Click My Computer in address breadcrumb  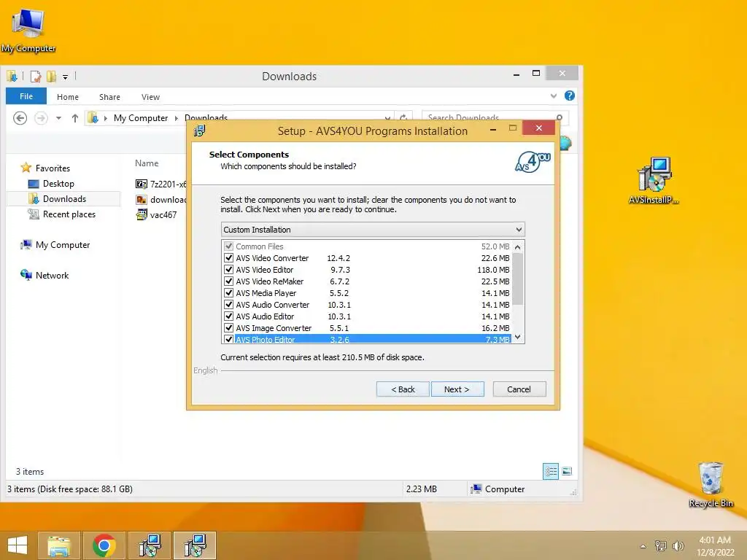click(141, 118)
